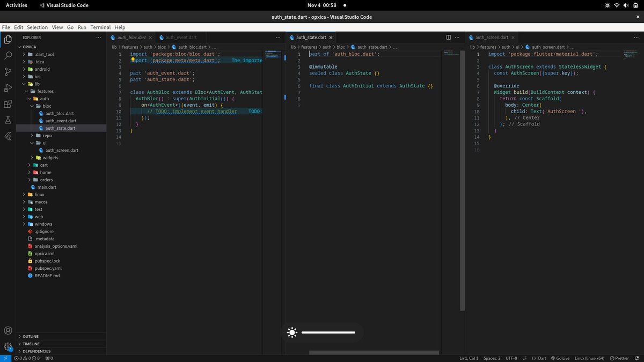Split the auth_state.dart editor right
The height and width of the screenshot is (362, 644).
(449, 38)
